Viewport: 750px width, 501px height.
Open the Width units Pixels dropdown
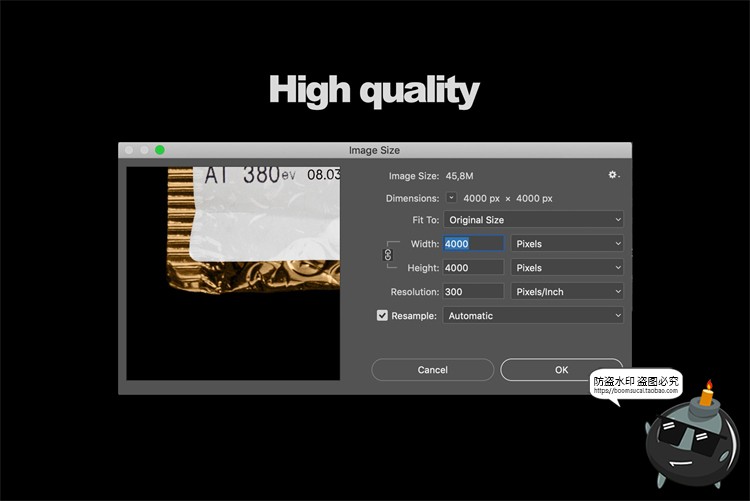click(567, 244)
